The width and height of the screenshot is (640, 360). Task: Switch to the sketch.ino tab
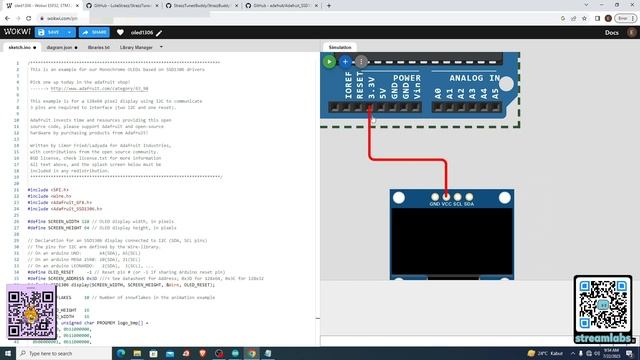pos(22,47)
